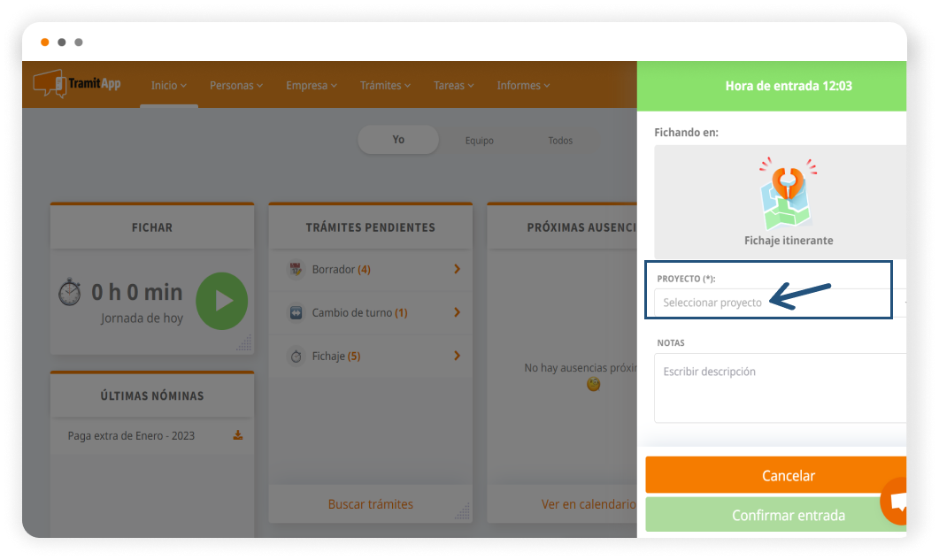Click the Notas description text field

(x=779, y=387)
